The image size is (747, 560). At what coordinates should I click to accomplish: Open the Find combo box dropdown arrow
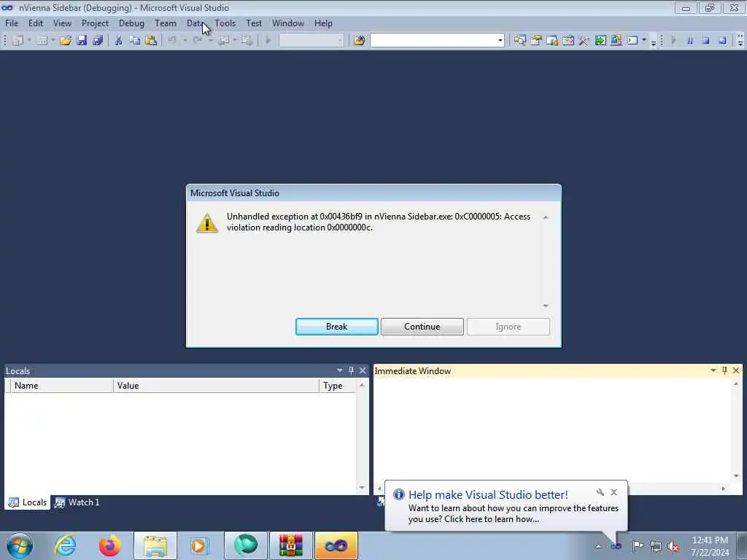[x=500, y=41]
